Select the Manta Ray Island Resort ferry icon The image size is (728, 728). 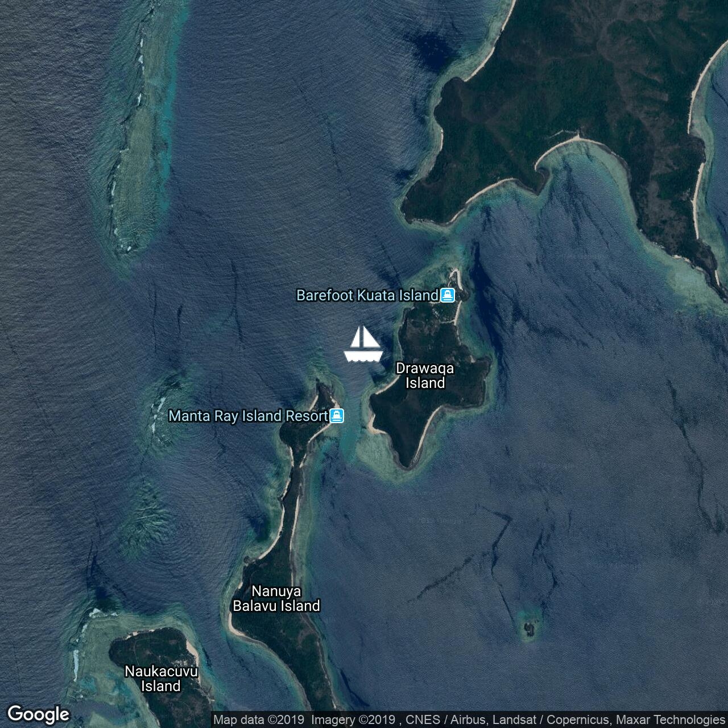337,416
